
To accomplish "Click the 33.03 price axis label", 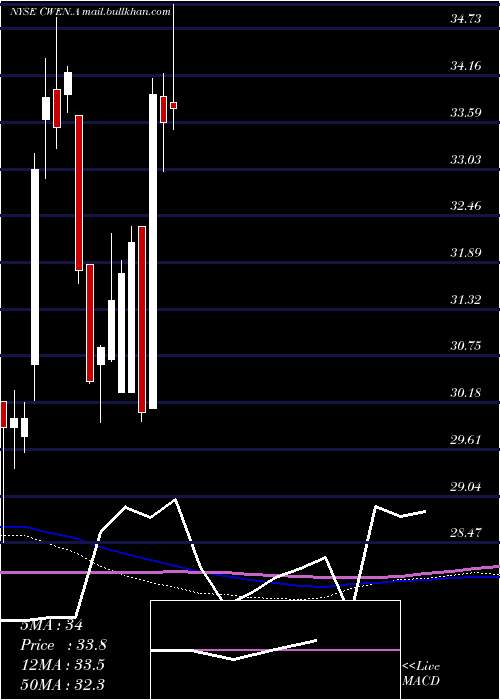I will click(x=466, y=159).
